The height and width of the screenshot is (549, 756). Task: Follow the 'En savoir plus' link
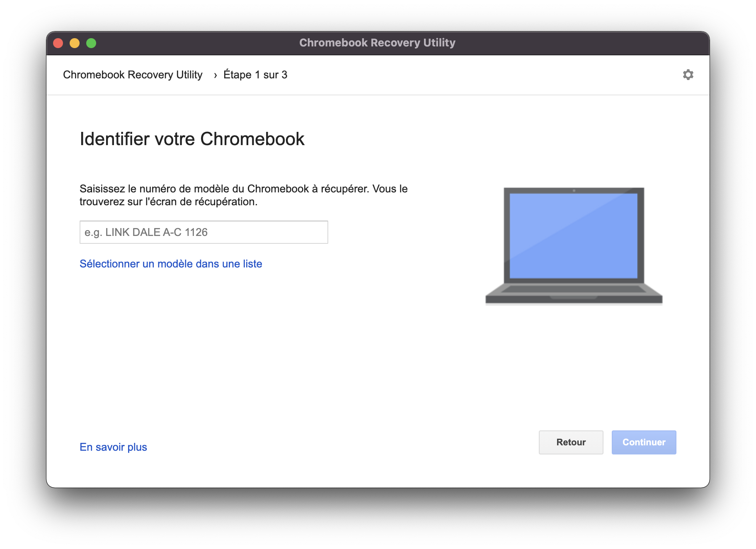[x=113, y=447]
